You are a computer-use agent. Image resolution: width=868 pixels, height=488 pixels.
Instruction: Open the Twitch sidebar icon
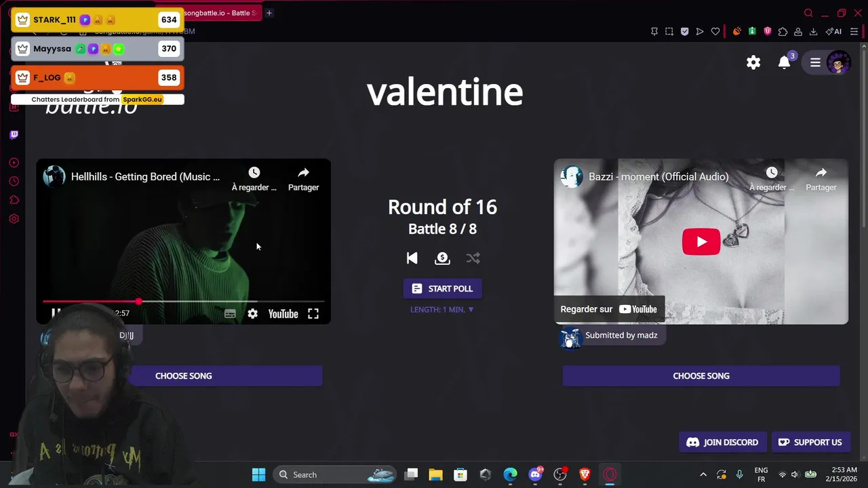[14, 135]
